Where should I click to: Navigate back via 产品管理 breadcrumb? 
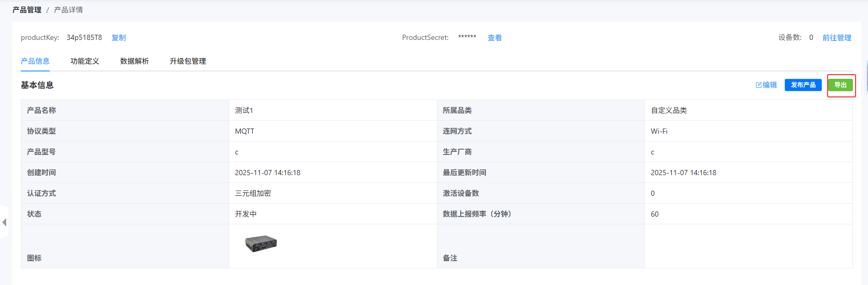[x=27, y=10]
